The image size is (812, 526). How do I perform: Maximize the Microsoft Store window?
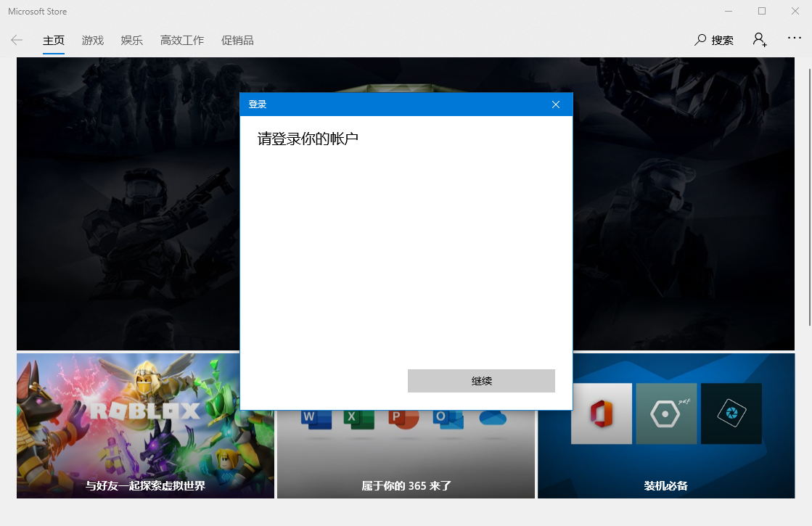click(x=762, y=11)
